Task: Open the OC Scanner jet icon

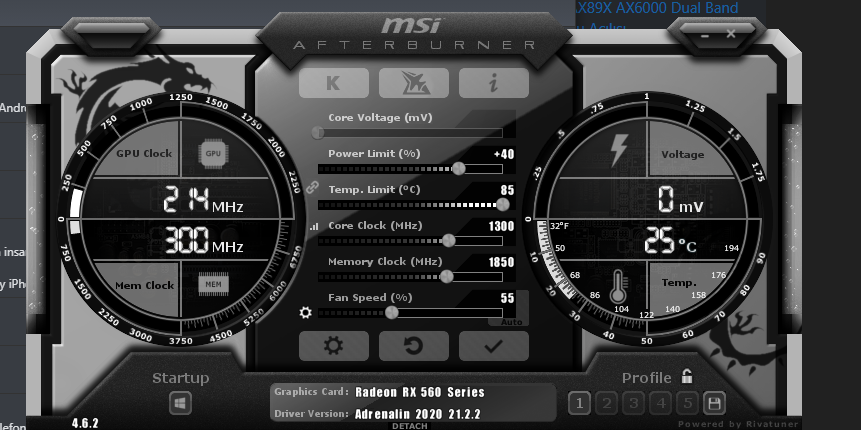Action: [413, 83]
